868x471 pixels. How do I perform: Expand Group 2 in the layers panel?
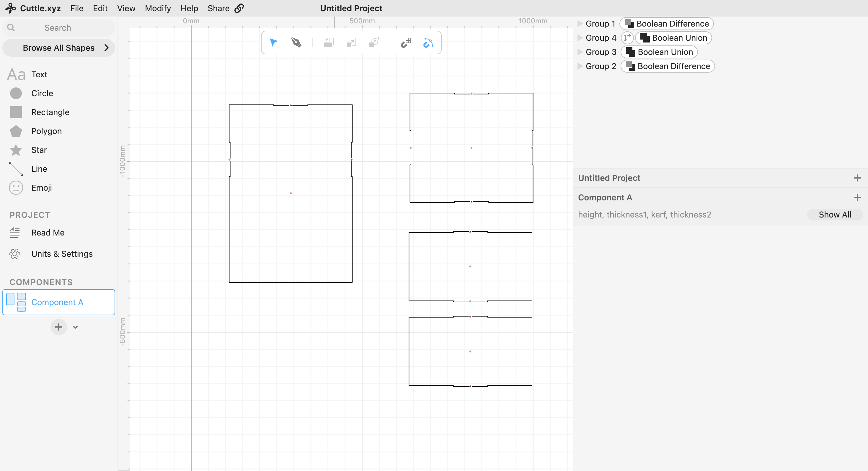[x=580, y=66]
